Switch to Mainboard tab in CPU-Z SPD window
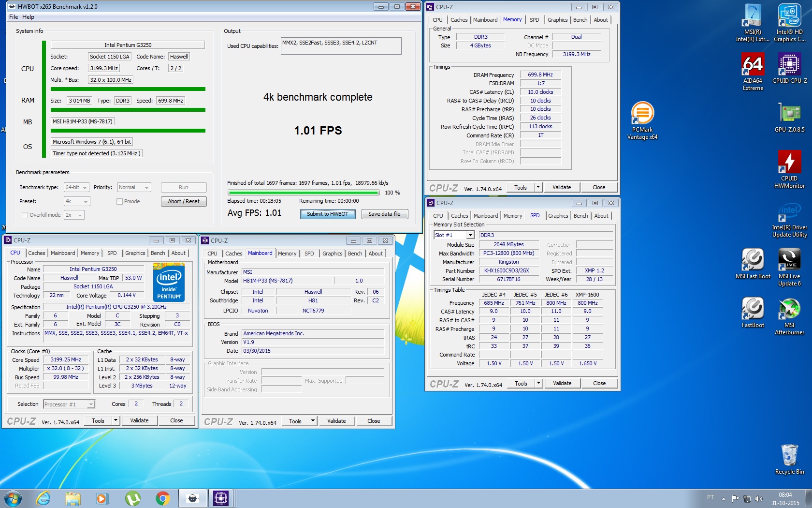Viewport: 812px width, 508px height. pos(486,216)
